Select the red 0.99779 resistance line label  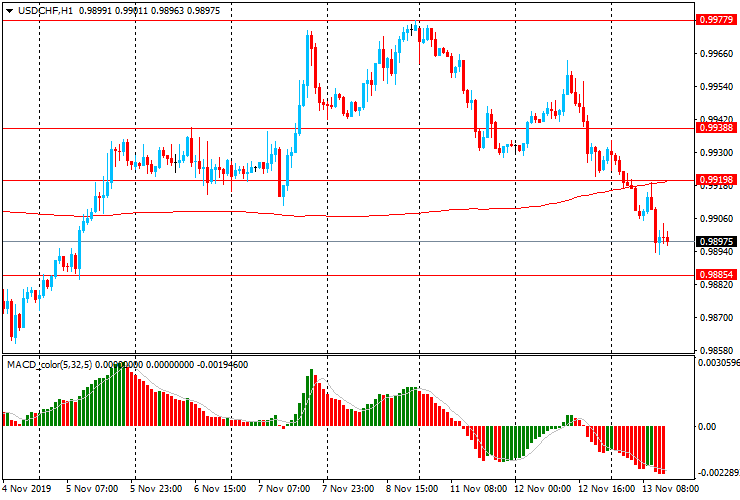tap(717, 19)
